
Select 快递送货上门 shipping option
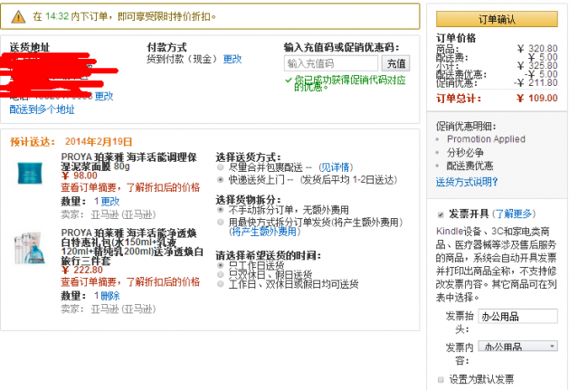tap(222, 179)
